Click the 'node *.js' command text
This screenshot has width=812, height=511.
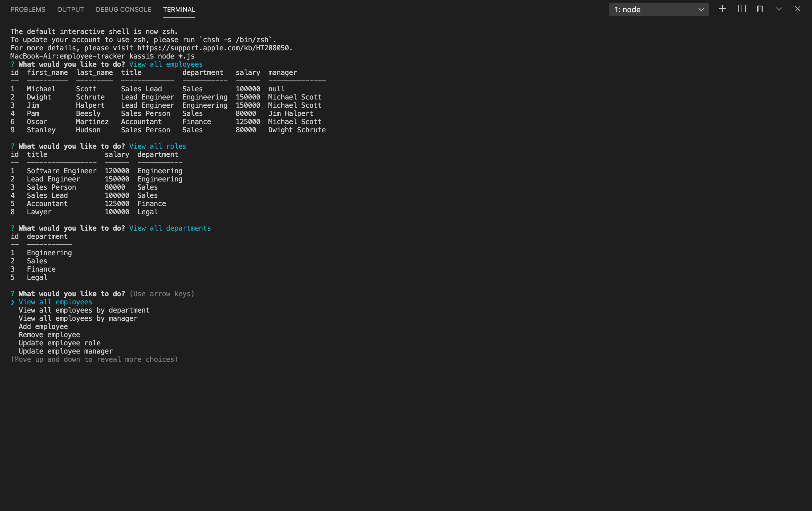pos(176,56)
